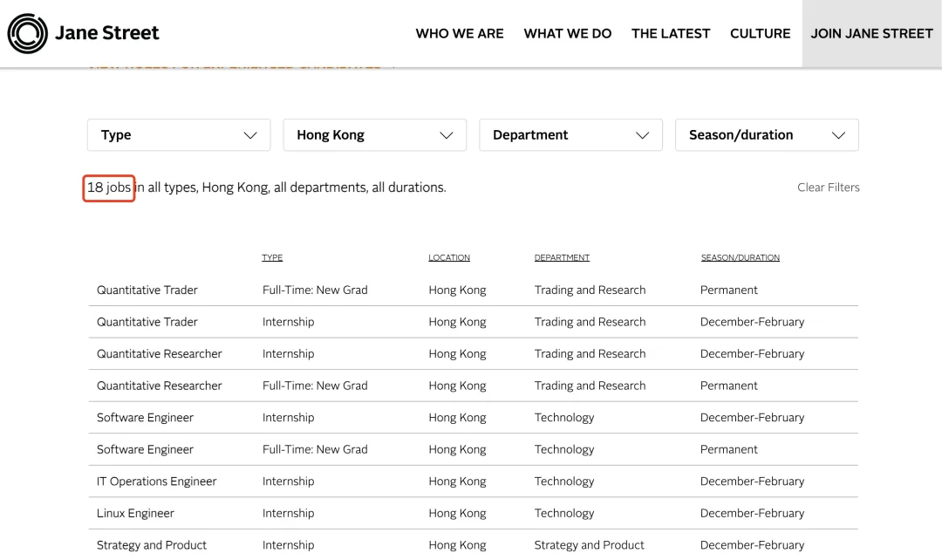
Task: Open the Quantitative Researcher Internship listing
Action: pyautogui.click(x=474, y=354)
